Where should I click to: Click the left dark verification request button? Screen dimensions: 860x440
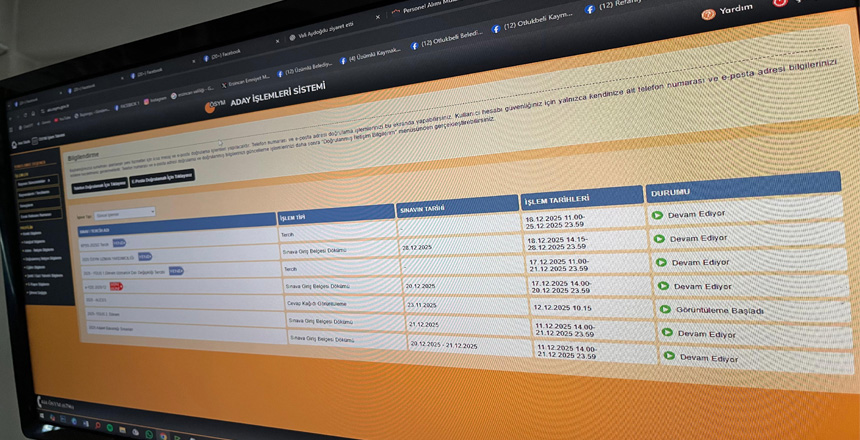tap(98, 186)
